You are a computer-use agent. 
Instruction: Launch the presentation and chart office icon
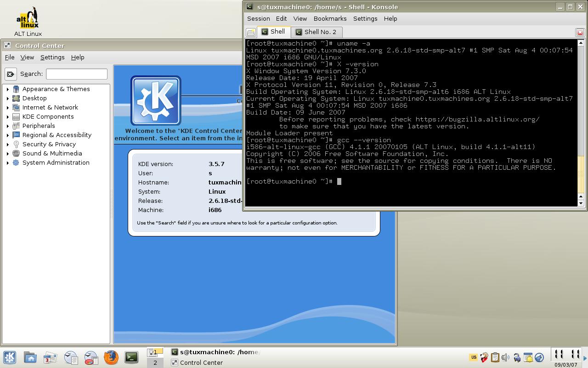pos(91,357)
